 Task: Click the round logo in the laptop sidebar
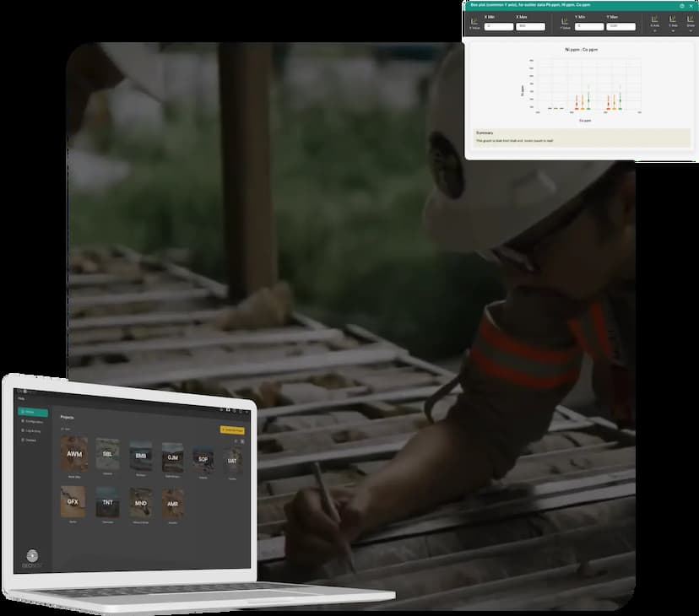pyautogui.click(x=32, y=556)
